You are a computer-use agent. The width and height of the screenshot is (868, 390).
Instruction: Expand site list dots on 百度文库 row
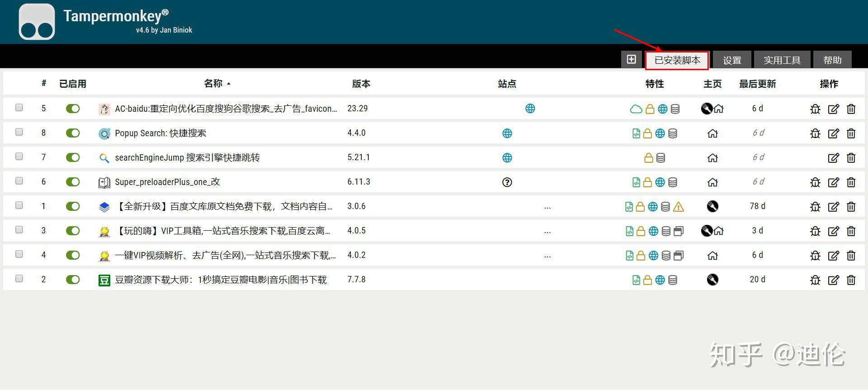coord(547,208)
